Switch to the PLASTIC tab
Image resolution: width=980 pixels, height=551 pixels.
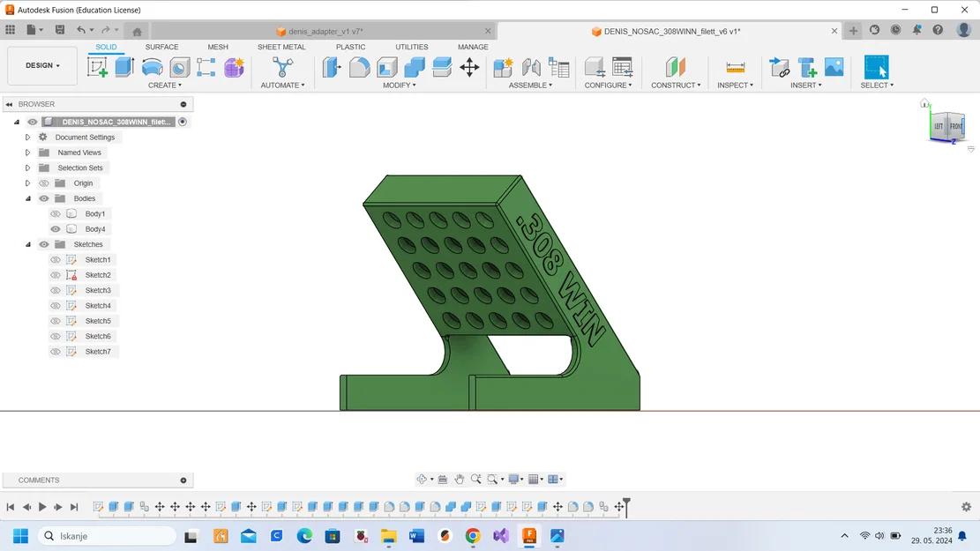click(x=350, y=47)
